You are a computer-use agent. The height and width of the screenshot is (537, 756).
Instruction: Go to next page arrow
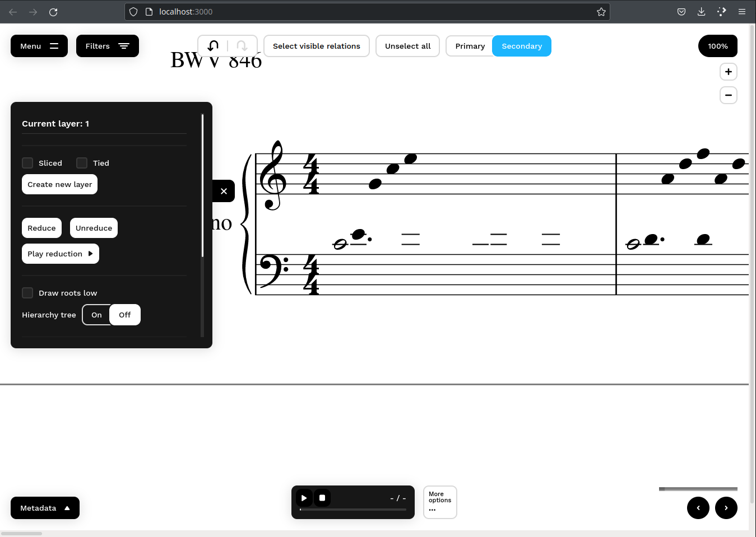[x=726, y=508]
